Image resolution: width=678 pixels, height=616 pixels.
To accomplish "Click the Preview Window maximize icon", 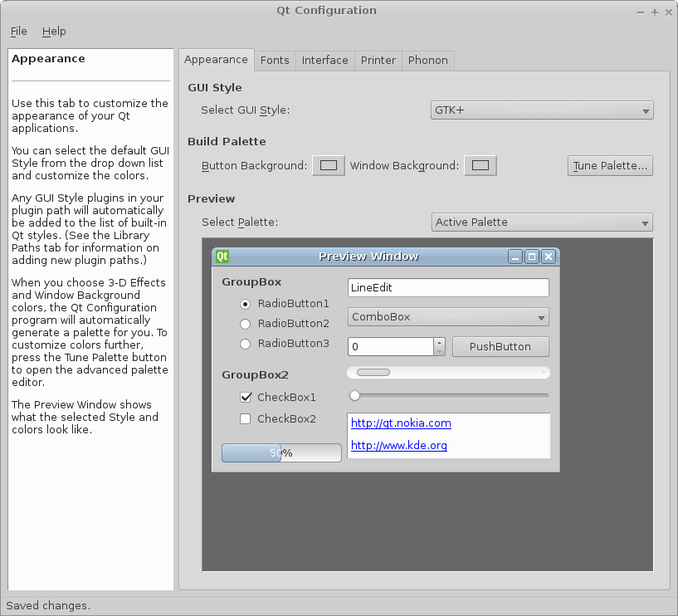I will [531, 257].
